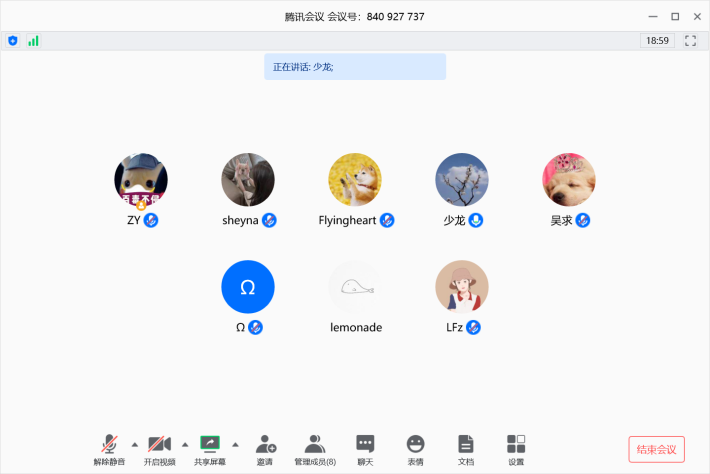
Task: Expand the audio options arrow beside 解除静音
Action: 134,443
